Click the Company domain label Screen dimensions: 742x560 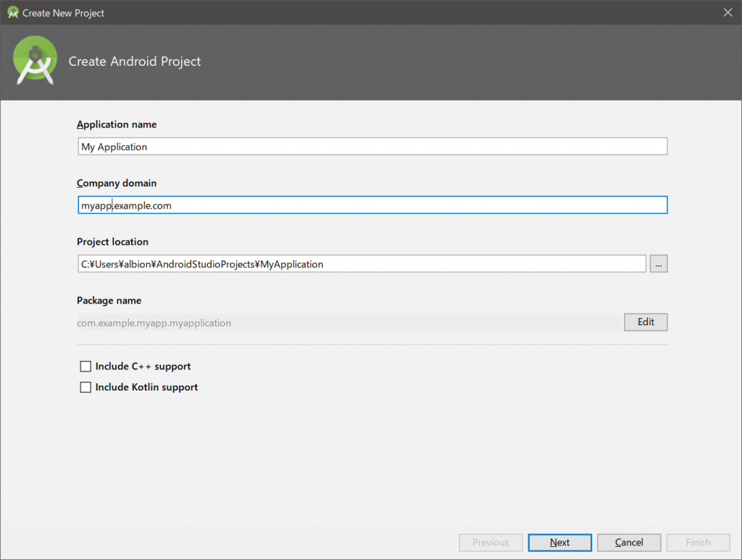coord(117,183)
